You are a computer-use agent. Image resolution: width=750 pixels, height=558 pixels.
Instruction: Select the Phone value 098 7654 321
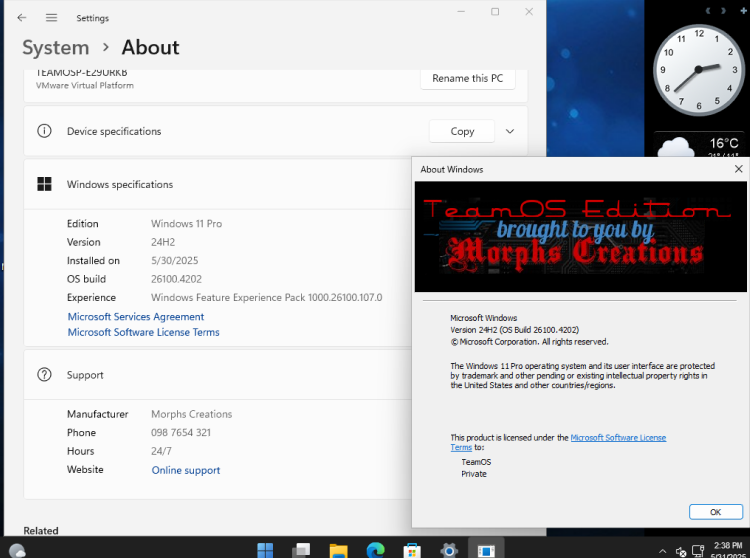[x=181, y=433]
